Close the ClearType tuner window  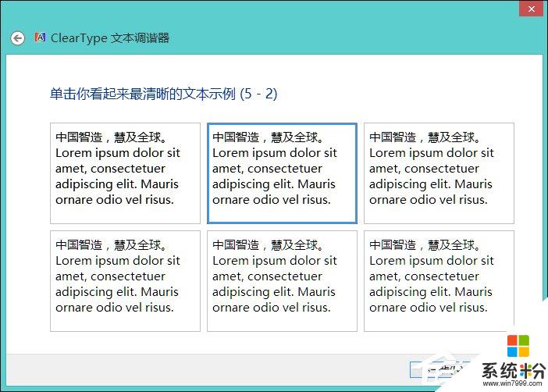point(532,9)
